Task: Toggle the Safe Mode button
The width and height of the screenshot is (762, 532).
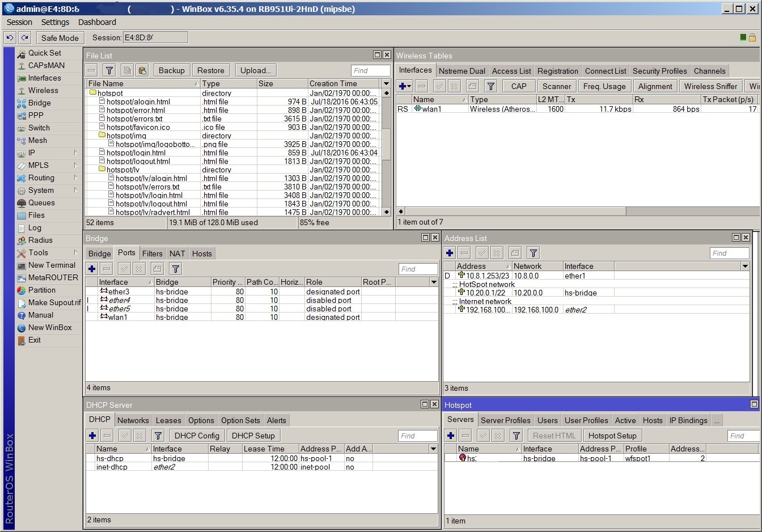Action: (60, 37)
